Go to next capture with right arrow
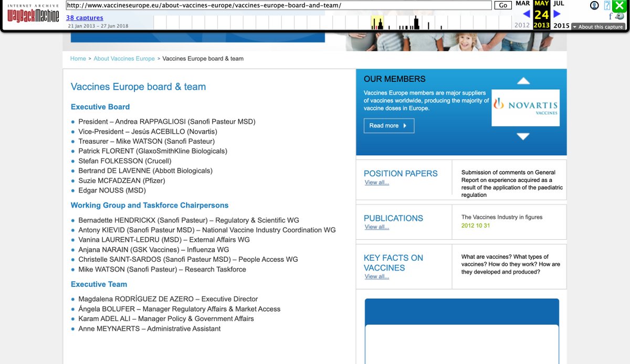 (557, 14)
